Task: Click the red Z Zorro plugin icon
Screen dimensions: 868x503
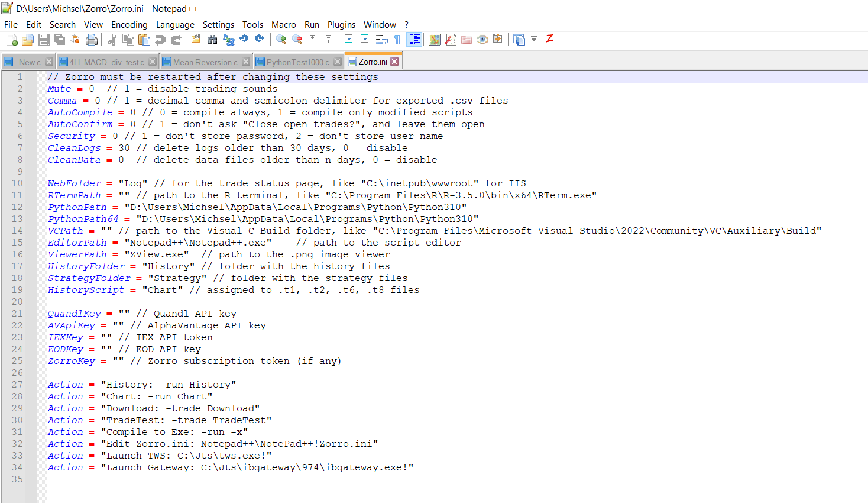Action: click(x=549, y=38)
